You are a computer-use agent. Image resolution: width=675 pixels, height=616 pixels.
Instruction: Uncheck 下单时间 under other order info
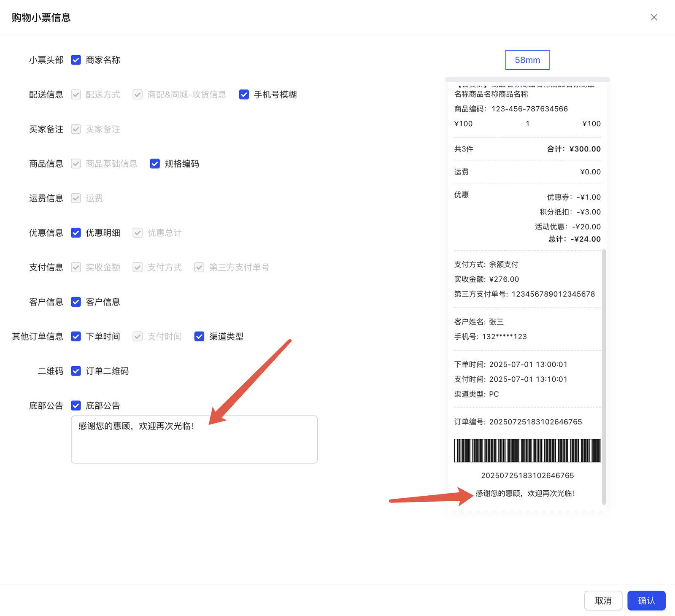point(76,337)
